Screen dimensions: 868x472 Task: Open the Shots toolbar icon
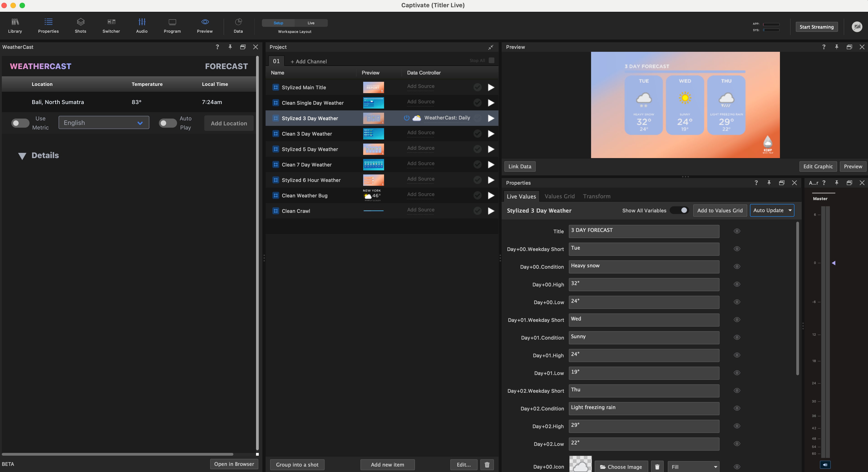pyautogui.click(x=80, y=26)
